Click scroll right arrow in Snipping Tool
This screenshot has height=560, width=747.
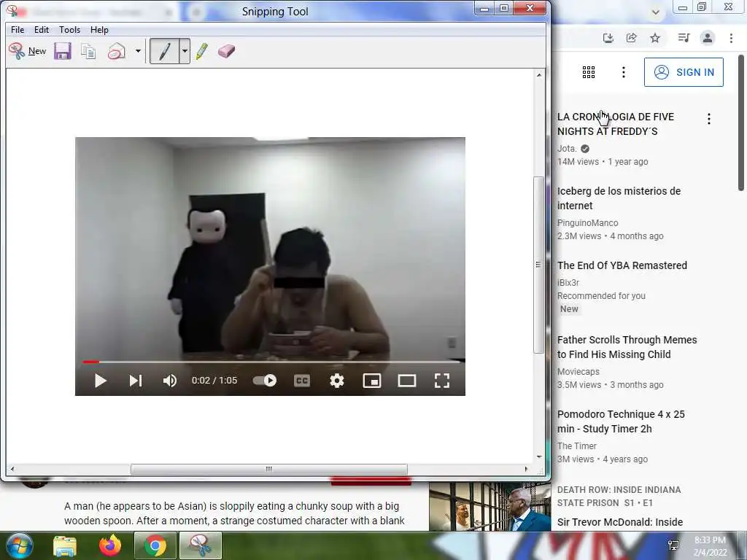[x=526, y=469]
